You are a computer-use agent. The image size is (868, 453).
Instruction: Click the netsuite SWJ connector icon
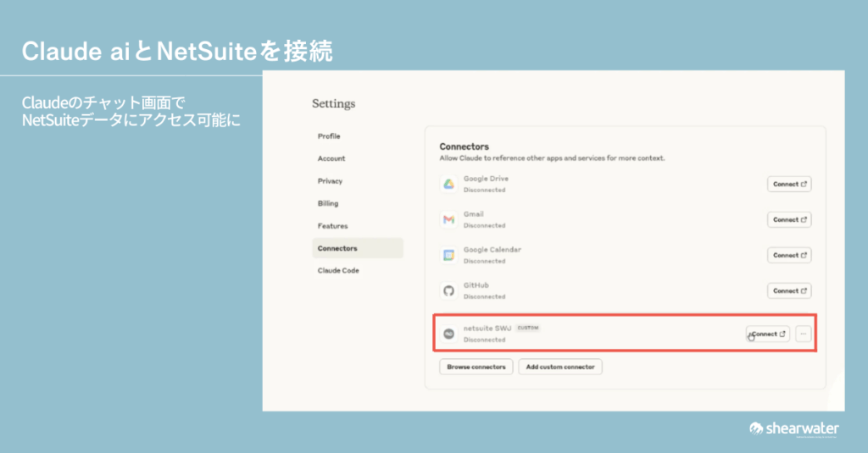tap(448, 334)
